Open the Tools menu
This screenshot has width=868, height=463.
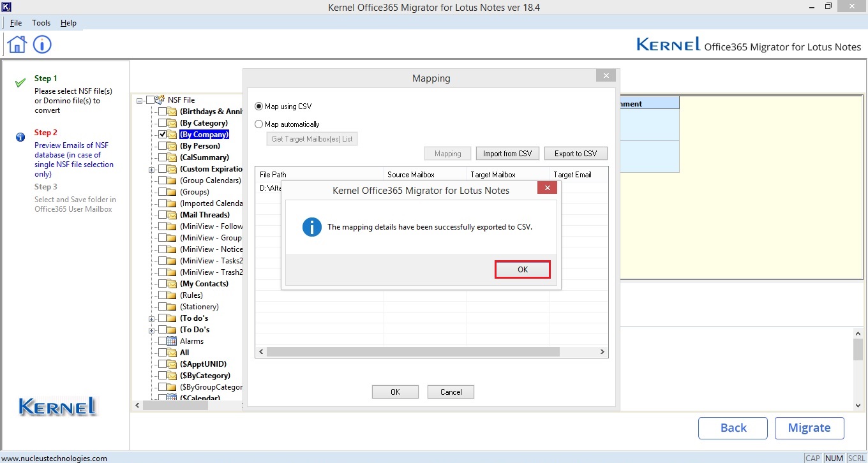tap(41, 23)
